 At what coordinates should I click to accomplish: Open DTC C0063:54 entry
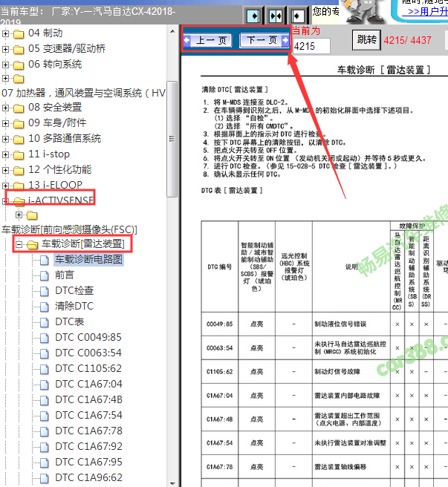(88, 353)
